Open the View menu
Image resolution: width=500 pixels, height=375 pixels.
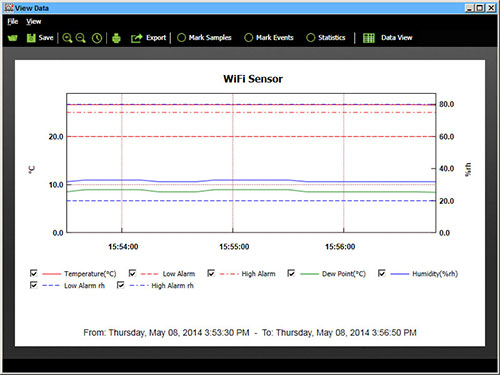pyautogui.click(x=34, y=22)
